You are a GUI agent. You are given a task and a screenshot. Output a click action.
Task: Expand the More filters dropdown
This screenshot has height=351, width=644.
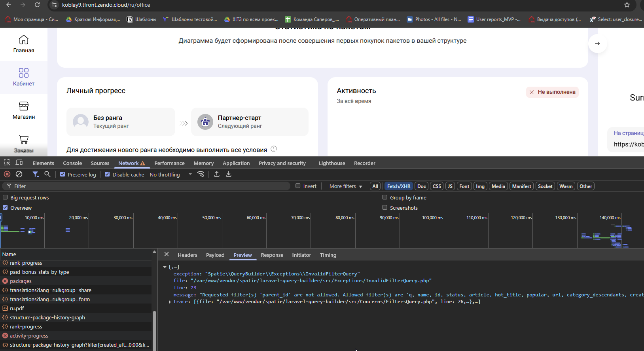click(346, 186)
